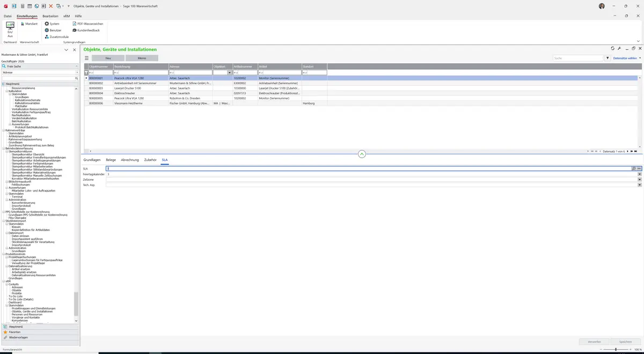Collapse the Cockpits tree node
This screenshot has height=354, width=644.
click(6, 284)
